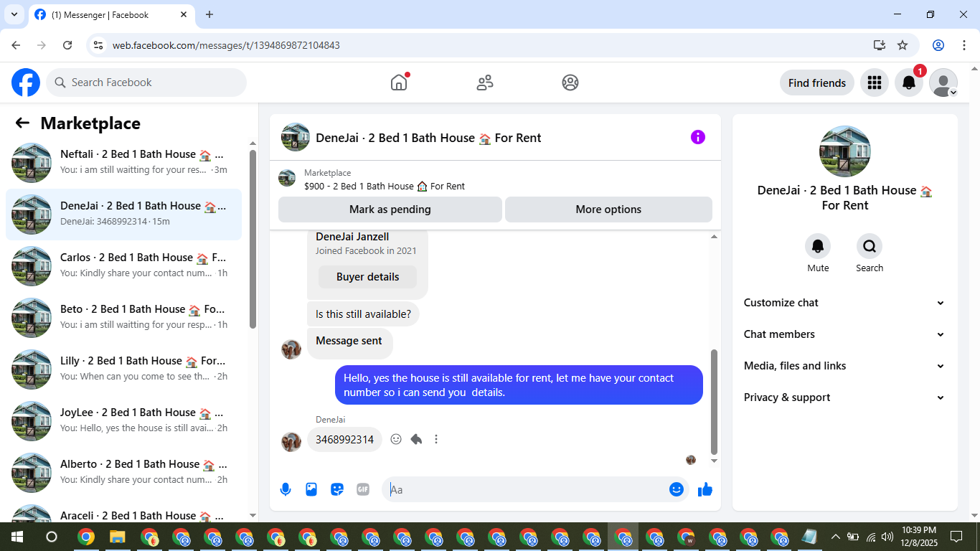Open conversation information icon in chat header
980x551 pixels.
[x=698, y=137]
